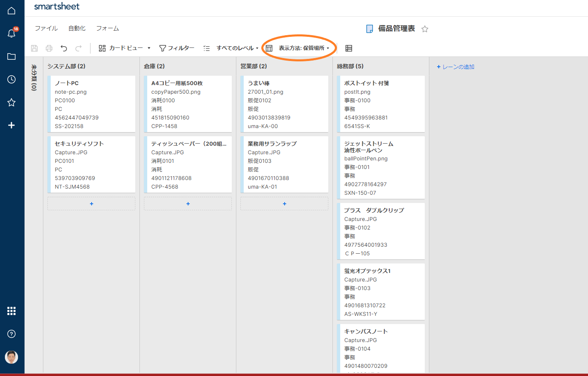Click the Save disk icon in toolbar
588x376 pixels.
coord(34,48)
